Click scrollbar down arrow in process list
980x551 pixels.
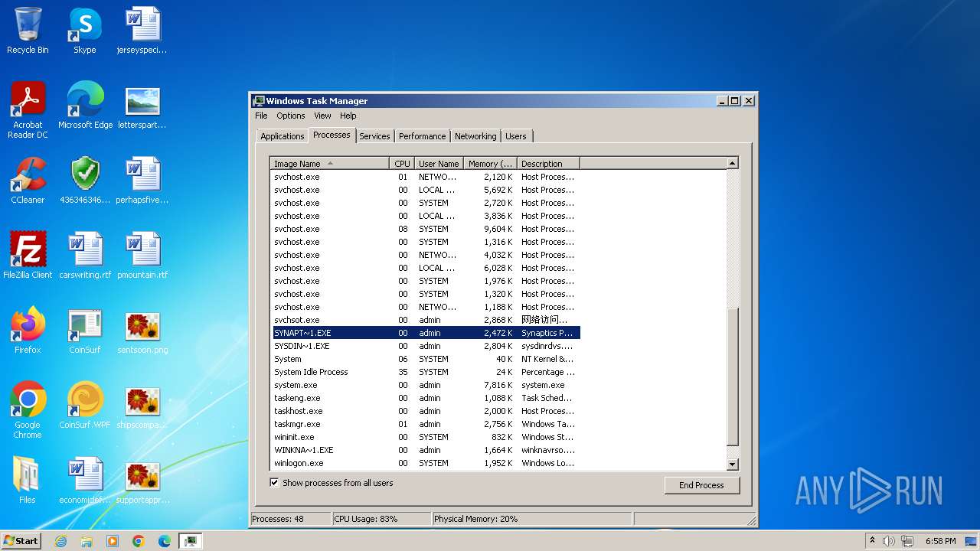click(x=732, y=464)
